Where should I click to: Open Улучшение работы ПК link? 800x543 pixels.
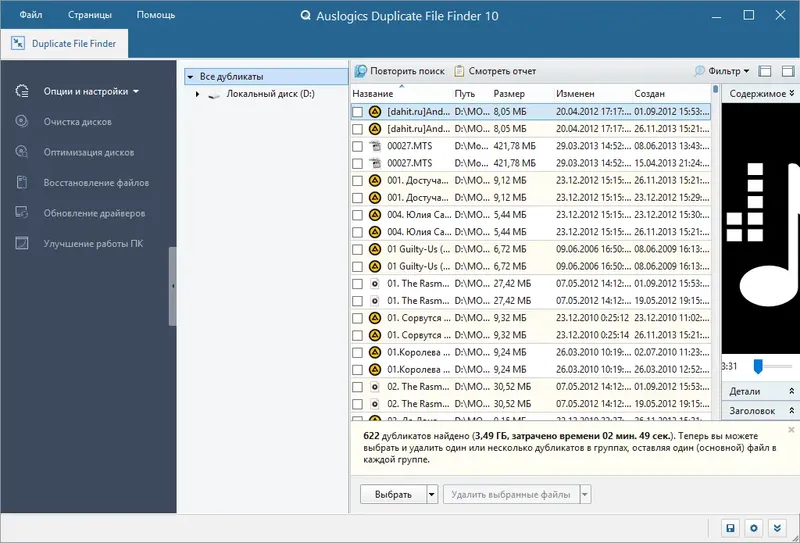93,244
